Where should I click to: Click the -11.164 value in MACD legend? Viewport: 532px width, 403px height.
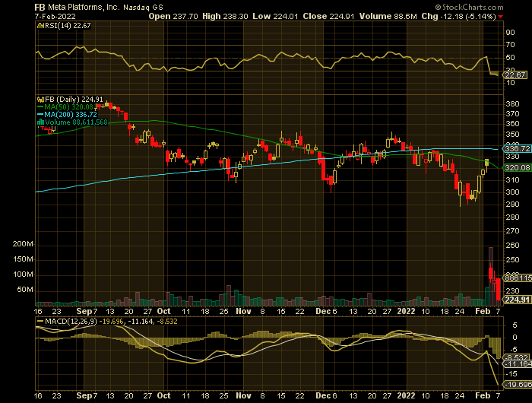[x=139, y=321]
